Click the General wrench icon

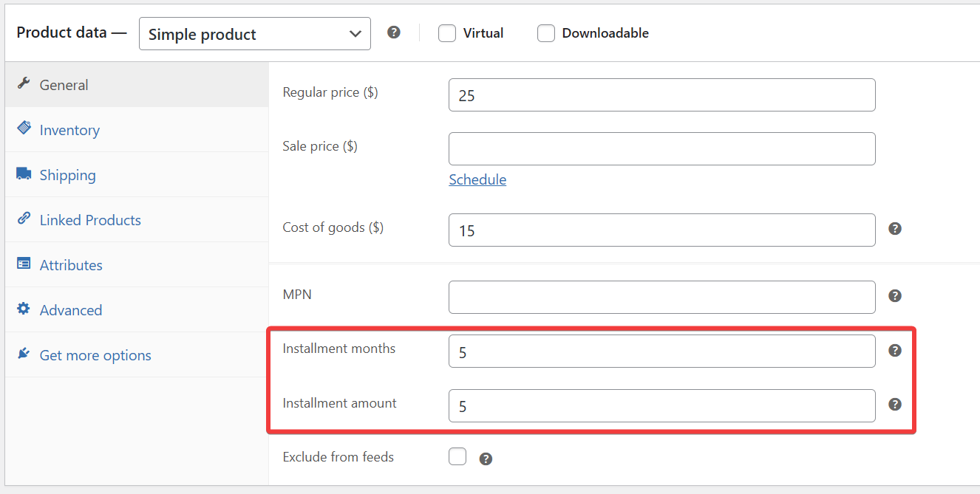tap(24, 83)
